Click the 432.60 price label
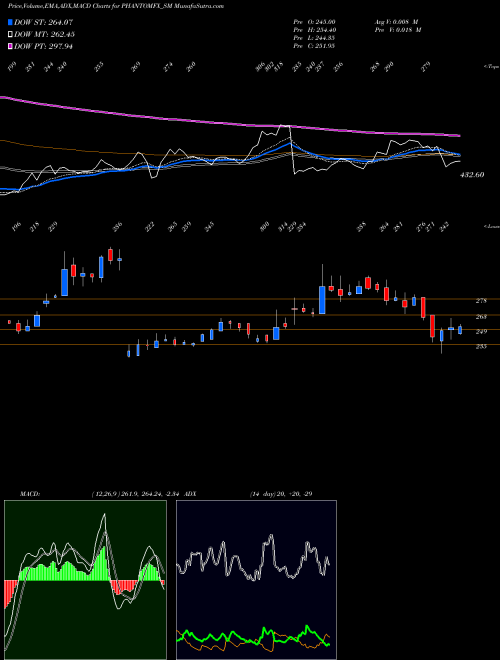The height and width of the screenshot is (660, 500). pos(472,175)
